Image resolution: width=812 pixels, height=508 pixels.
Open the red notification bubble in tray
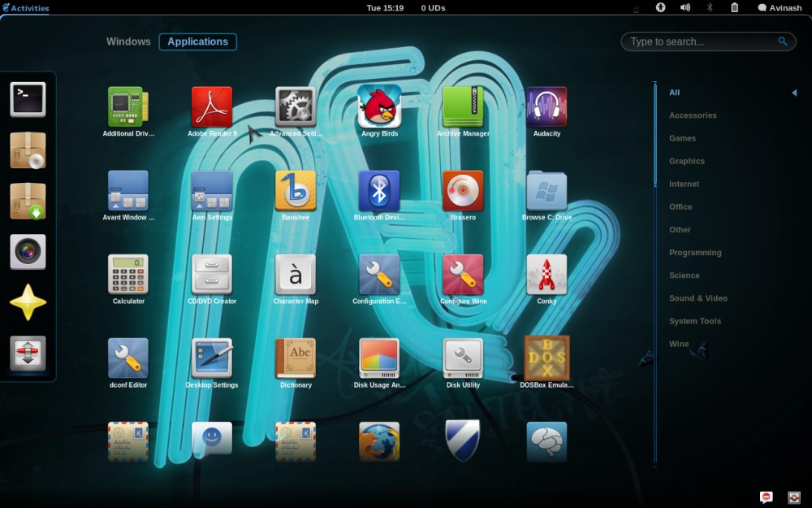tap(767, 497)
